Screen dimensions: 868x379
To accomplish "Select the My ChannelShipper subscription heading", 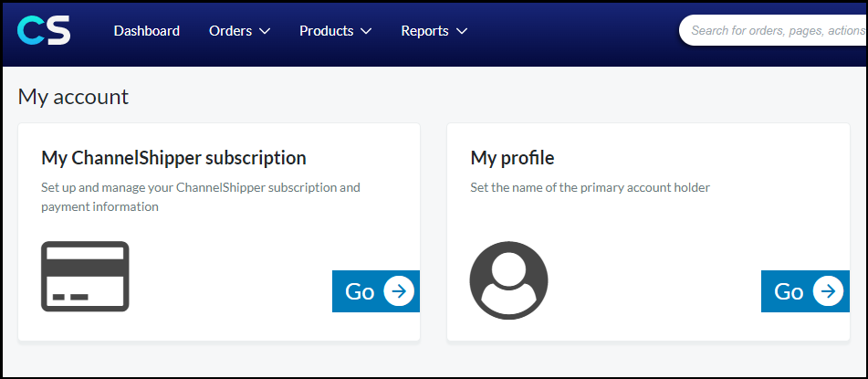I will 173,158.
